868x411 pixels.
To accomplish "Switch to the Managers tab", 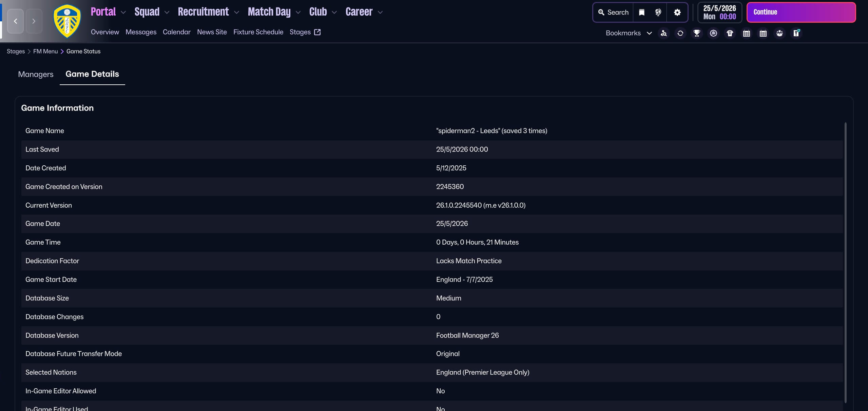I will (x=36, y=74).
